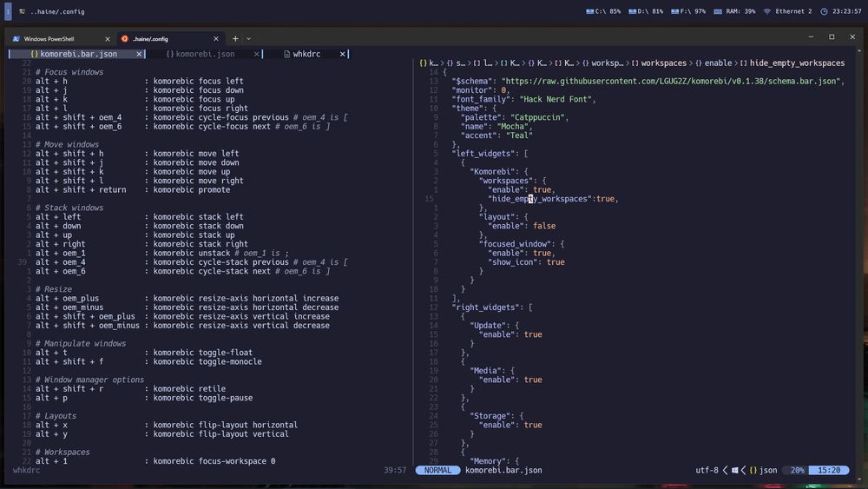Switch to the .haine/.config terminal tab
This screenshot has height=489, width=868.
(x=170, y=39)
